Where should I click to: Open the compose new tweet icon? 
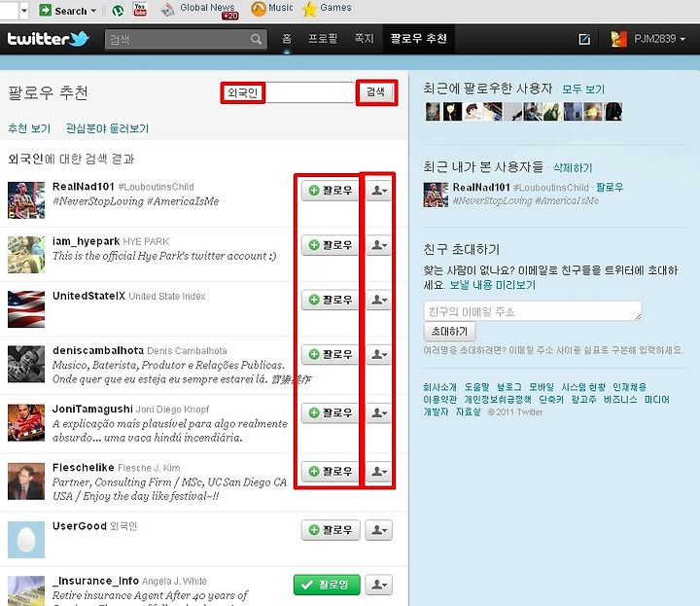click(584, 39)
